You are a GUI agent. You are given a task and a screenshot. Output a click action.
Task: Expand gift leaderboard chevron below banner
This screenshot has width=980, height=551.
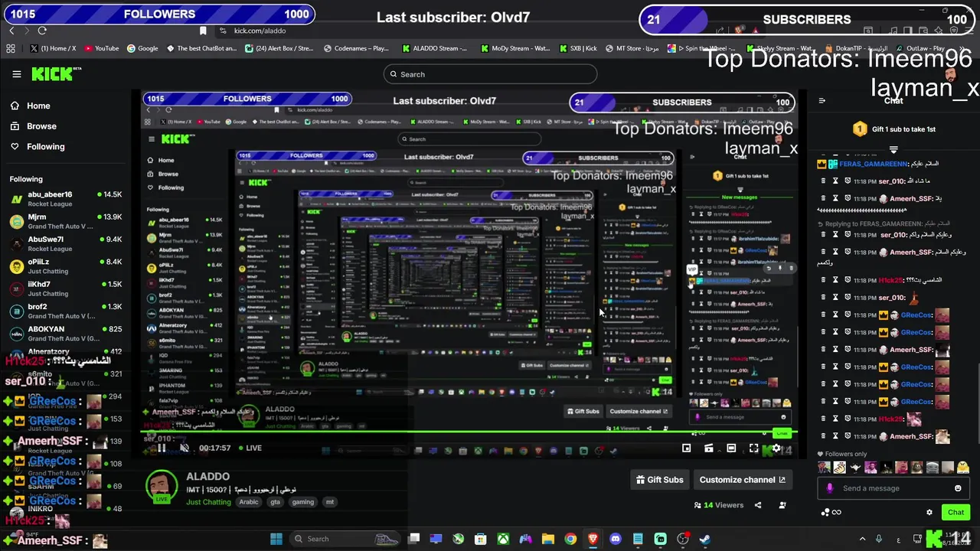[x=893, y=149]
